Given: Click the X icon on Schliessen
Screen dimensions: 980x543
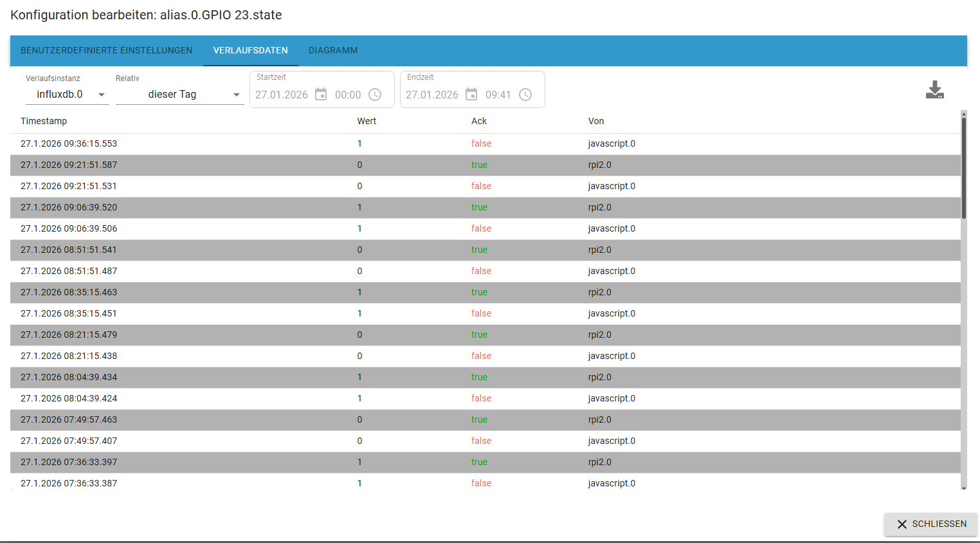Looking at the screenshot, I should pyautogui.click(x=902, y=524).
